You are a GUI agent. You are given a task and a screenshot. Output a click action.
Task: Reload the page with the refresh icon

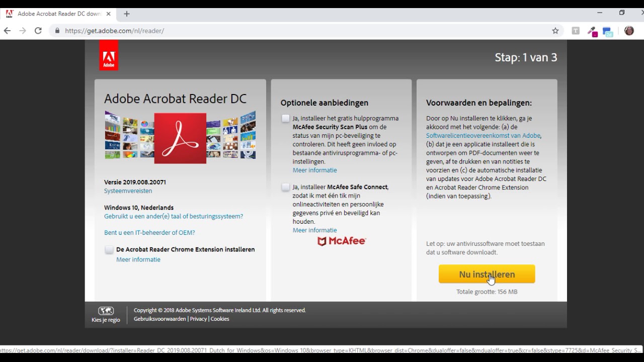pyautogui.click(x=38, y=31)
